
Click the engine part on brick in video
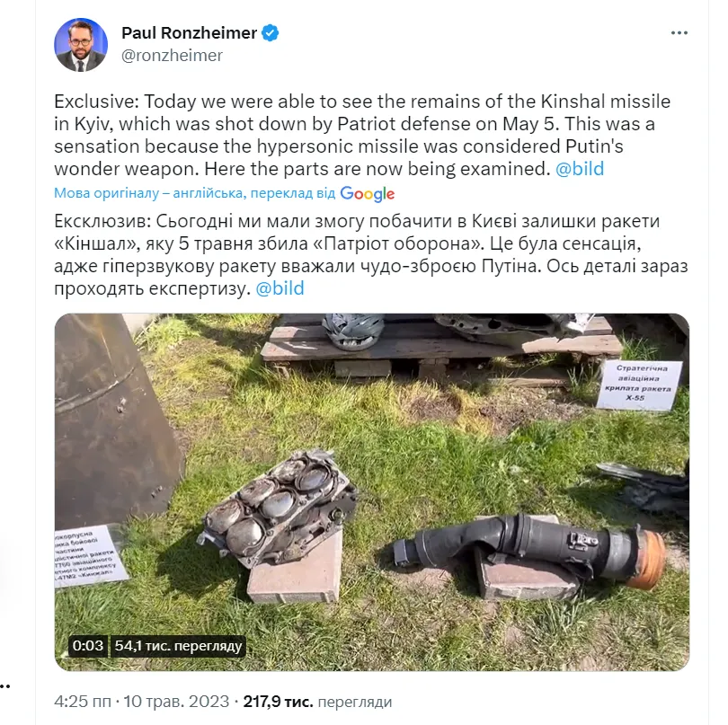coord(280,508)
